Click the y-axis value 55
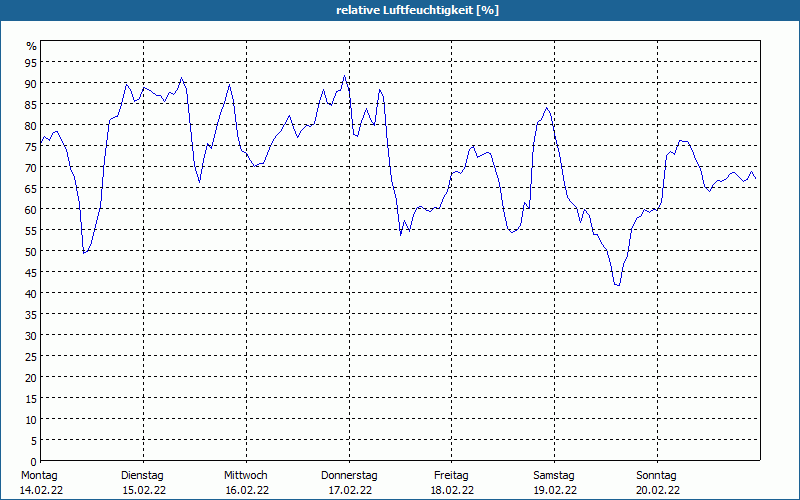 coord(32,231)
